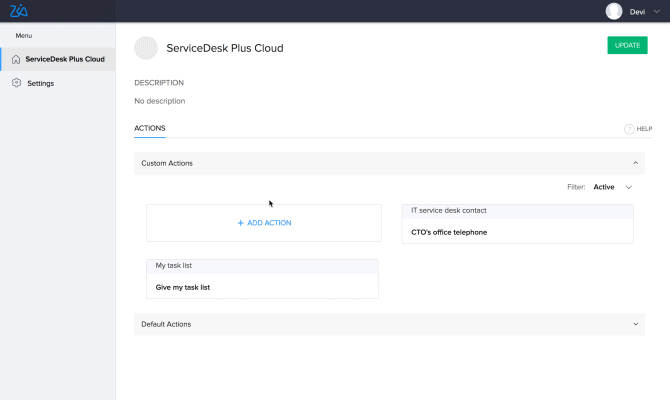Click the home icon in sidebar

point(16,59)
